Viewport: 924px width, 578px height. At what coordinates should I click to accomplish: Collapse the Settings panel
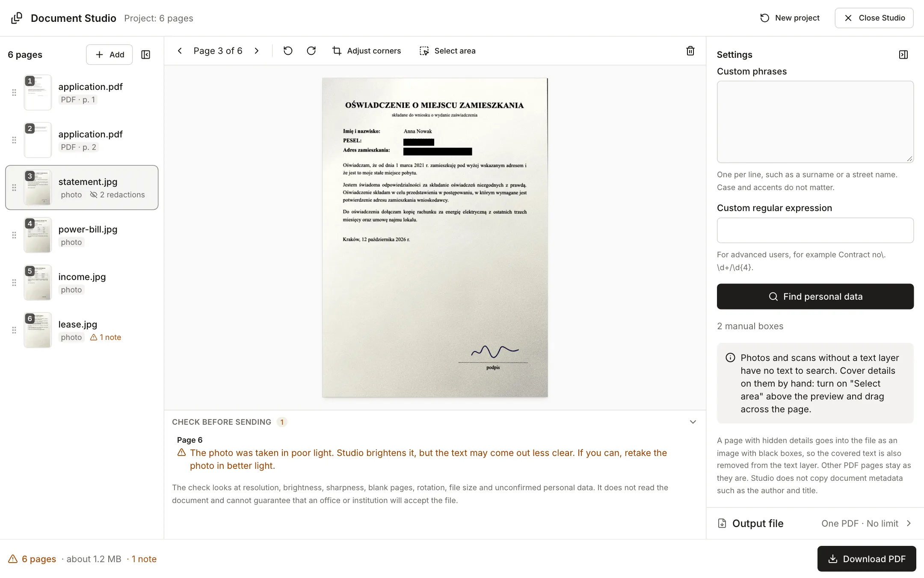(x=903, y=55)
